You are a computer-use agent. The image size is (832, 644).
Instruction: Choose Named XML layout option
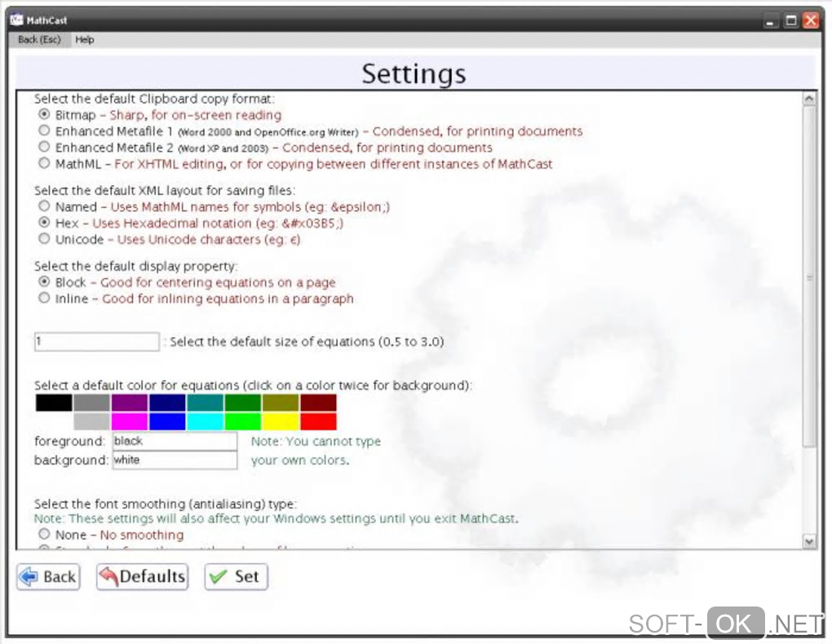[x=44, y=206]
